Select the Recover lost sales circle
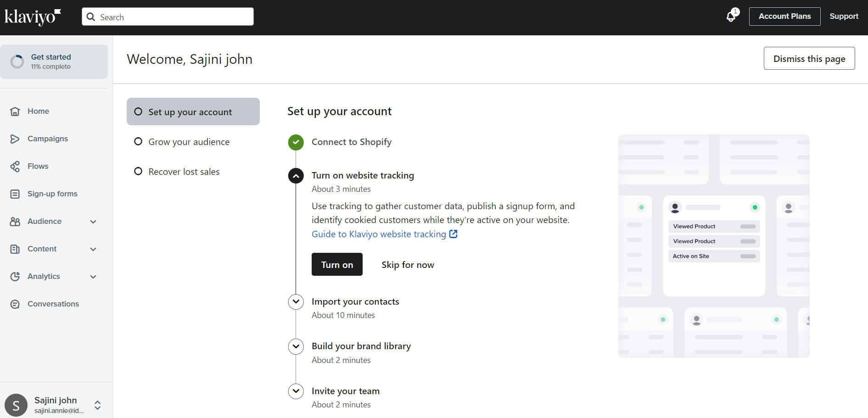This screenshot has width=868, height=418. 138,171
